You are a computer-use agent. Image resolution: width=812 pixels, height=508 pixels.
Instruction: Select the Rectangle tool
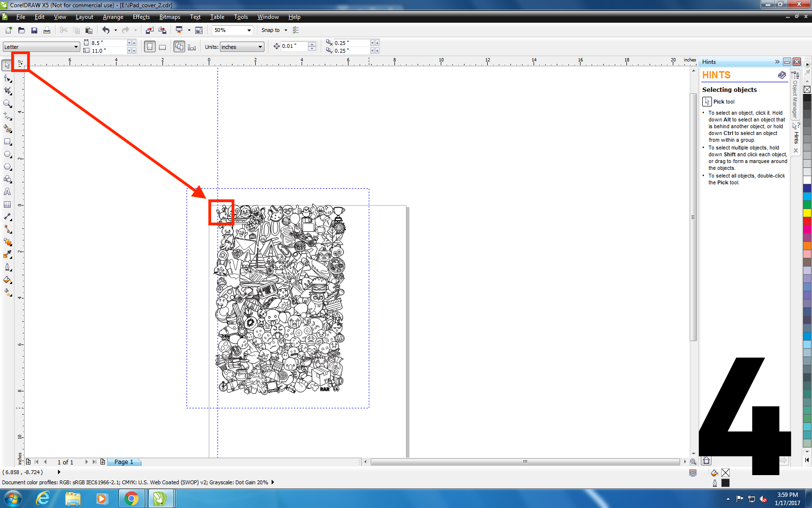click(x=7, y=142)
